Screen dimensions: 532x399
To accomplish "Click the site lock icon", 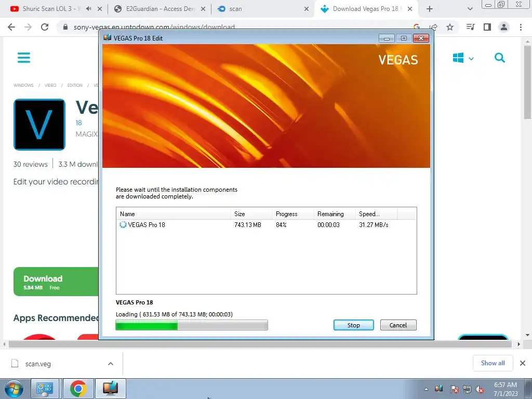I will coord(65,27).
